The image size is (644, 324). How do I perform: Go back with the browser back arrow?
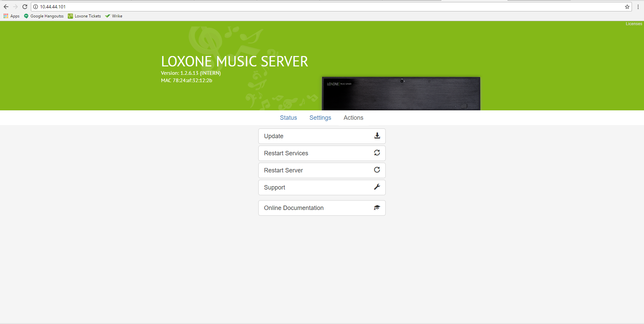tap(6, 7)
